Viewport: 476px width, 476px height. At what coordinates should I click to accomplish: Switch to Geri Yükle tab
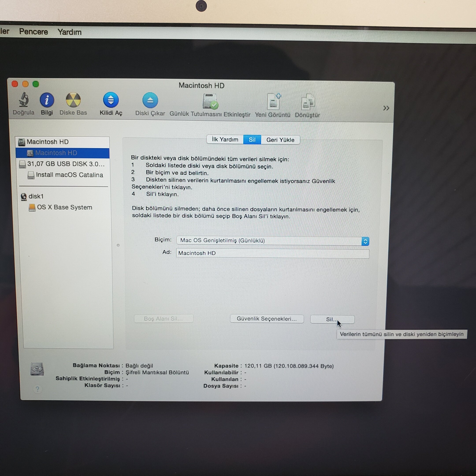pyautogui.click(x=280, y=140)
